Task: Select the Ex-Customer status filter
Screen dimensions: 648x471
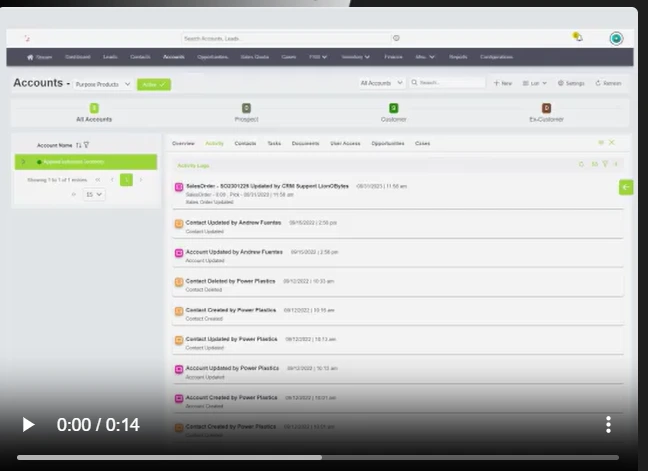Action: pos(546,113)
